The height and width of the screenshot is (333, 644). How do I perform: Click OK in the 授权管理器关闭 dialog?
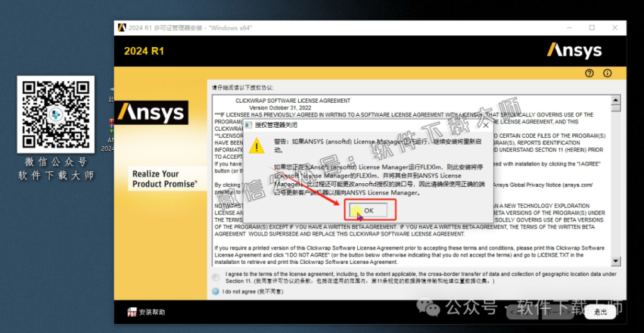tap(369, 210)
